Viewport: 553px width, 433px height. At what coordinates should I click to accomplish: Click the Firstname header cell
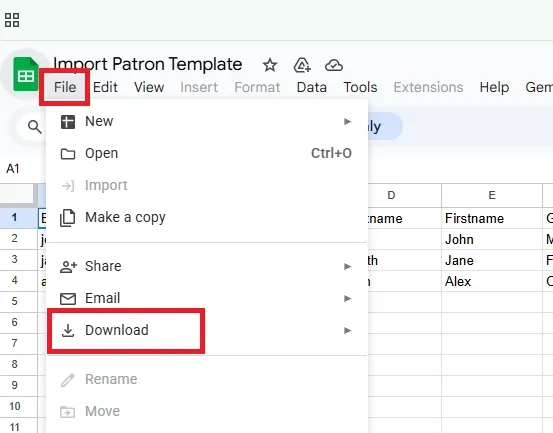pos(492,218)
